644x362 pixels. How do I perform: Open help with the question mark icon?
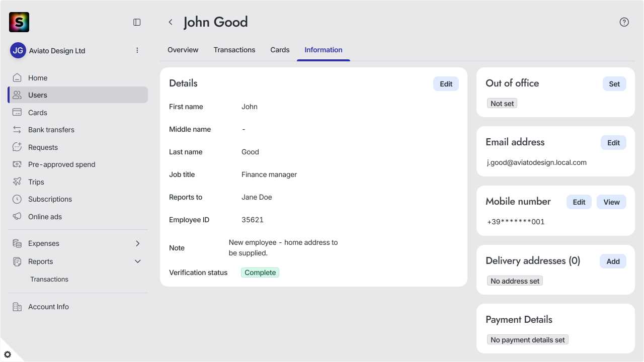pos(624,22)
